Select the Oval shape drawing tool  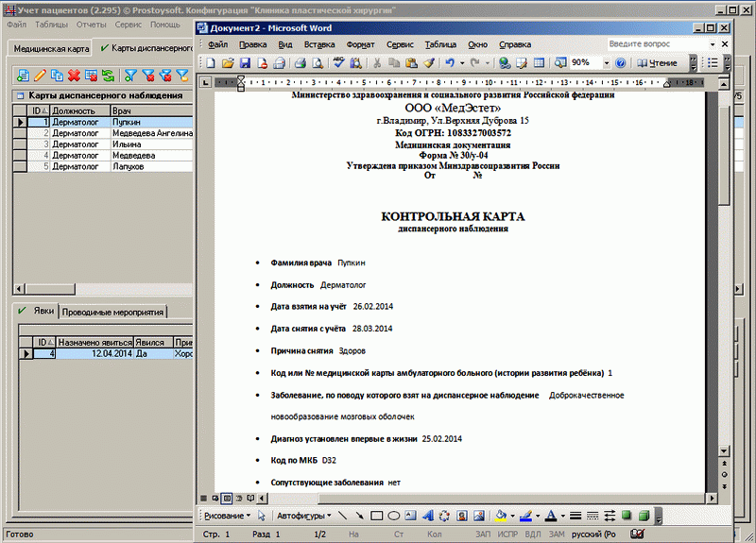coord(393,517)
